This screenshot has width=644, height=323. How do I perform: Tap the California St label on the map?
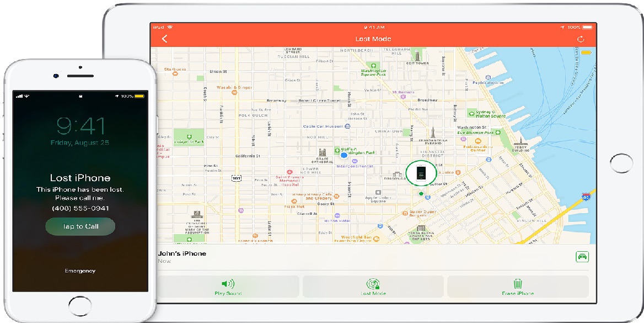[247, 156]
